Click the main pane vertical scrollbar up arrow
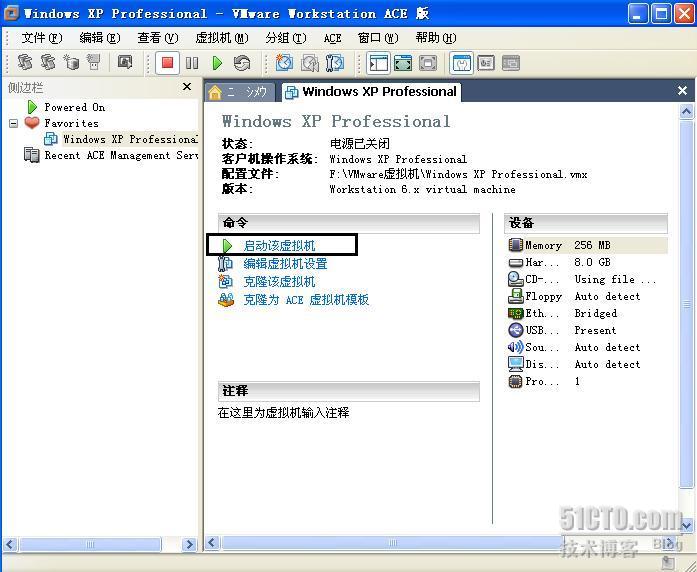 (686, 111)
